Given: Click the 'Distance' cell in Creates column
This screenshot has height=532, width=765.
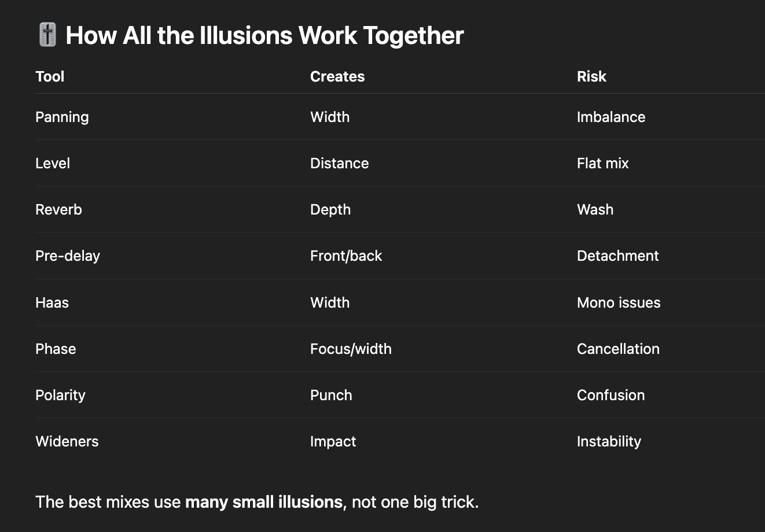Looking at the screenshot, I should pyautogui.click(x=339, y=163).
